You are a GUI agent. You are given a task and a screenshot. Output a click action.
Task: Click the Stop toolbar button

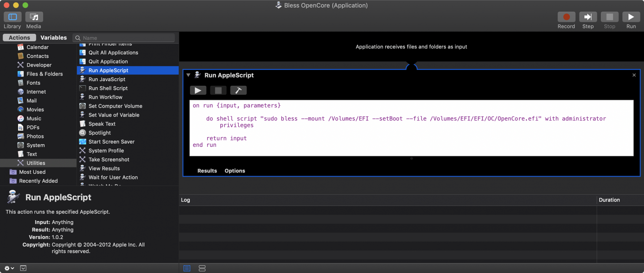(610, 17)
